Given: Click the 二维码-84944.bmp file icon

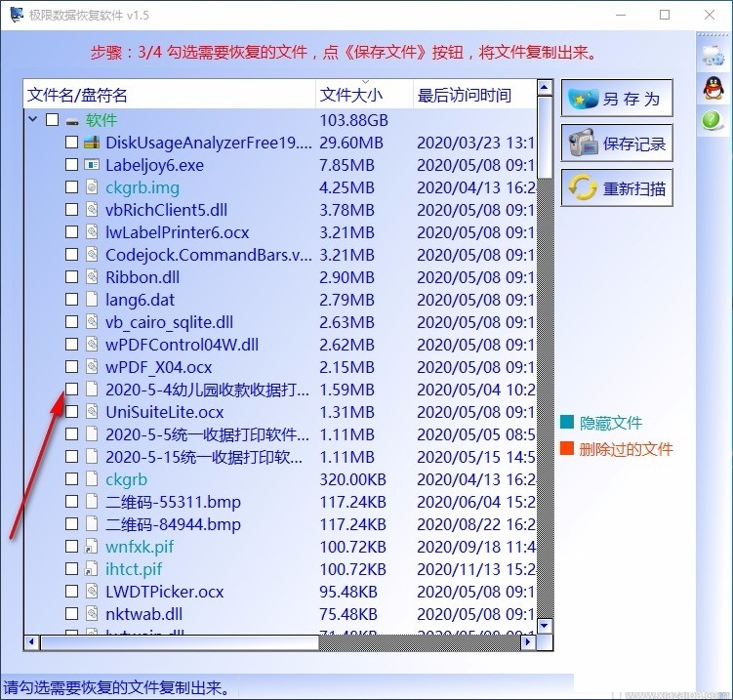Looking at the screenshot, I should pyautogui.click(x=92, y=523).
